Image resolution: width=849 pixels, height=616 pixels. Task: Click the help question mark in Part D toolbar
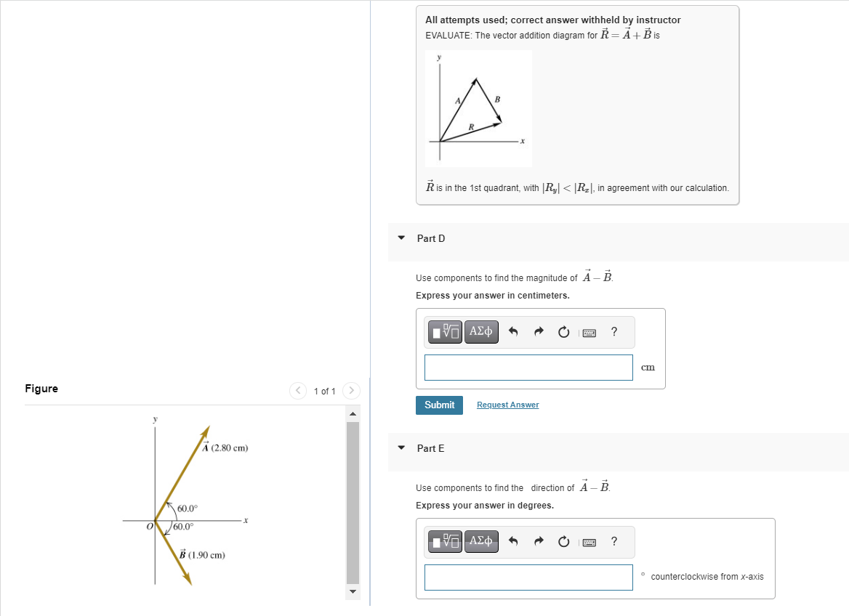[x=613, y=331]
